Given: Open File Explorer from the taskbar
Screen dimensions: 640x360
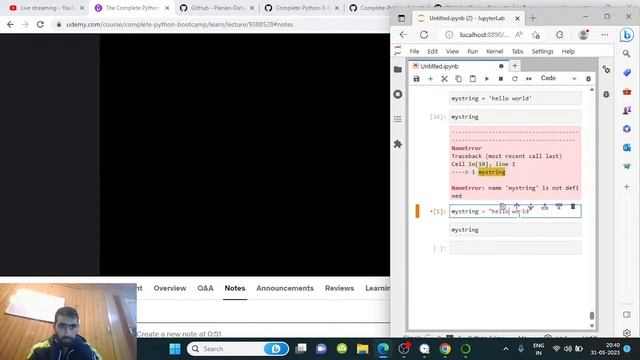Looking at the screenshot, I should tap(362, 349).
